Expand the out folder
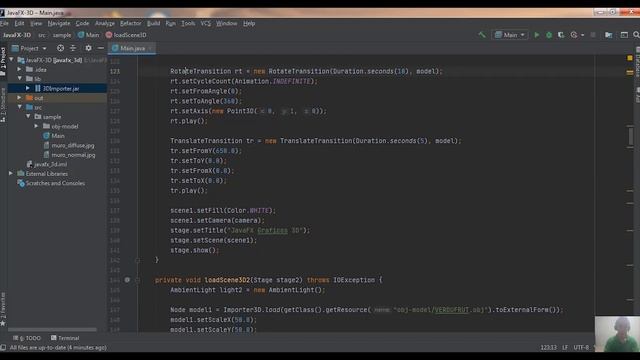 tap(19, 98)
